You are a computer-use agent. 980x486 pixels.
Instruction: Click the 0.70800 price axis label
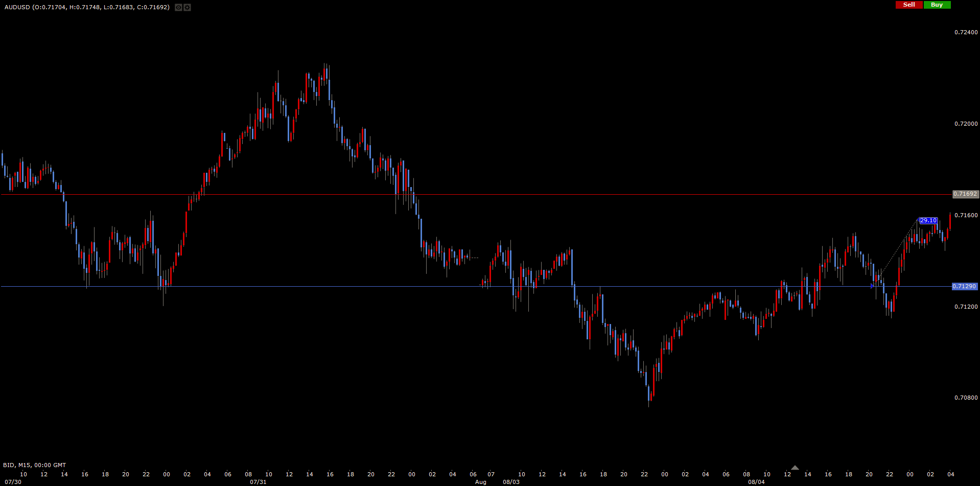pos(966,398)
